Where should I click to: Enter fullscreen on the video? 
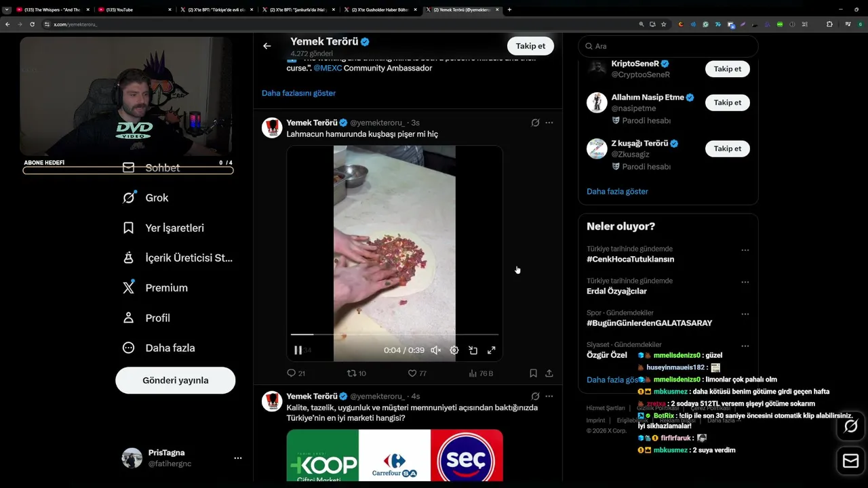491,350
